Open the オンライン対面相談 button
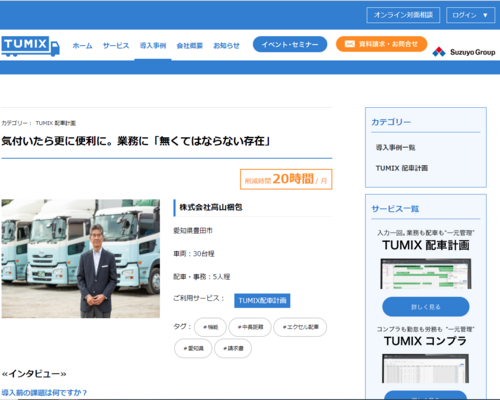 (x=403, y=15)
